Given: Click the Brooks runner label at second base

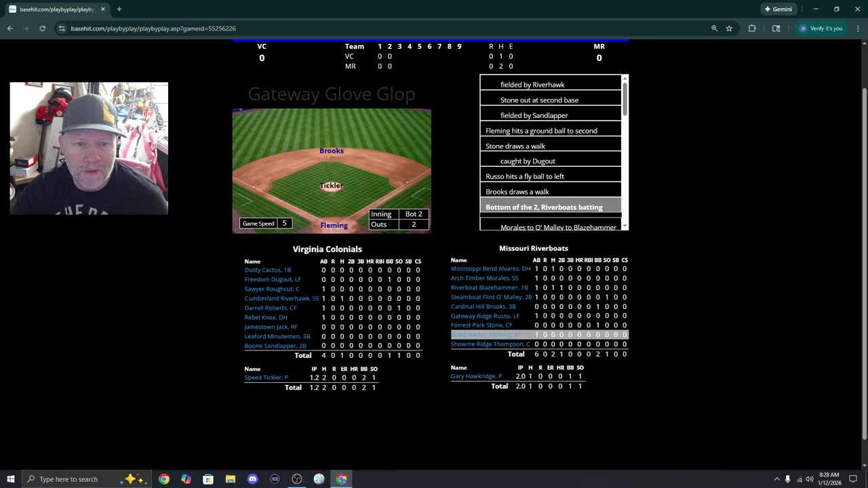Looking at the screenshot, I should pyautogui.click(x=332, y=150).
